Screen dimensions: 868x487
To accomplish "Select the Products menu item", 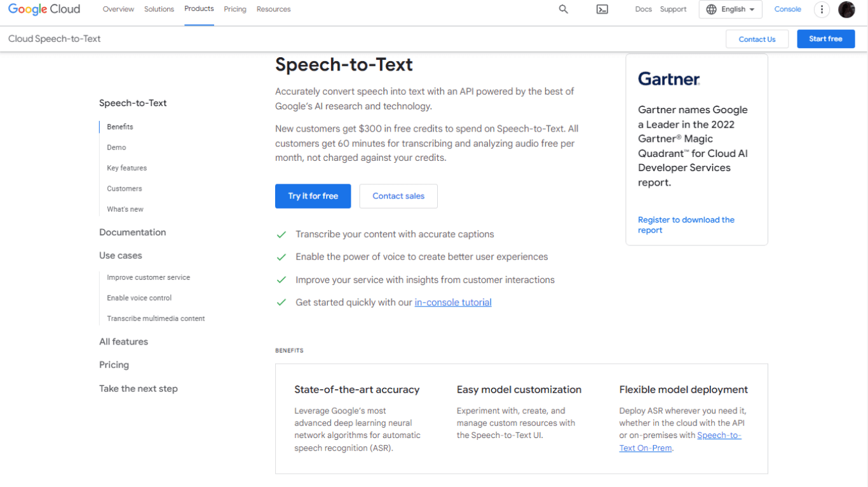I will [199, 9].
